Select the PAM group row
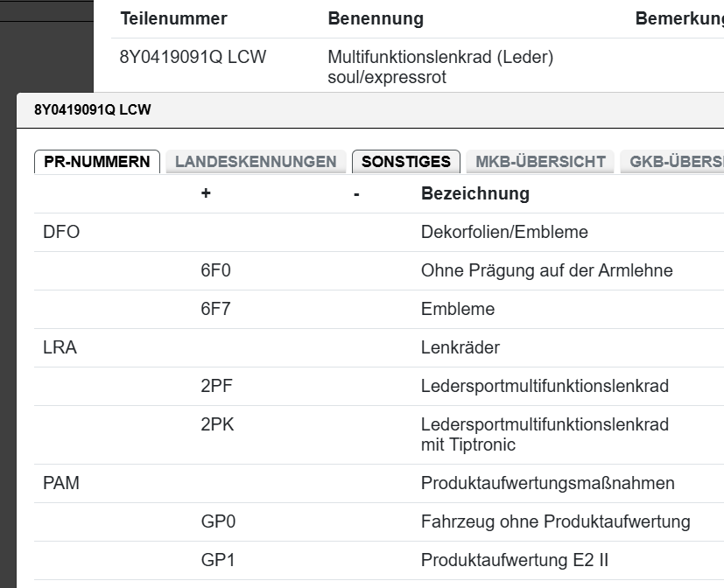Viewport: 724px width, 588px height. tap(61, 483)
